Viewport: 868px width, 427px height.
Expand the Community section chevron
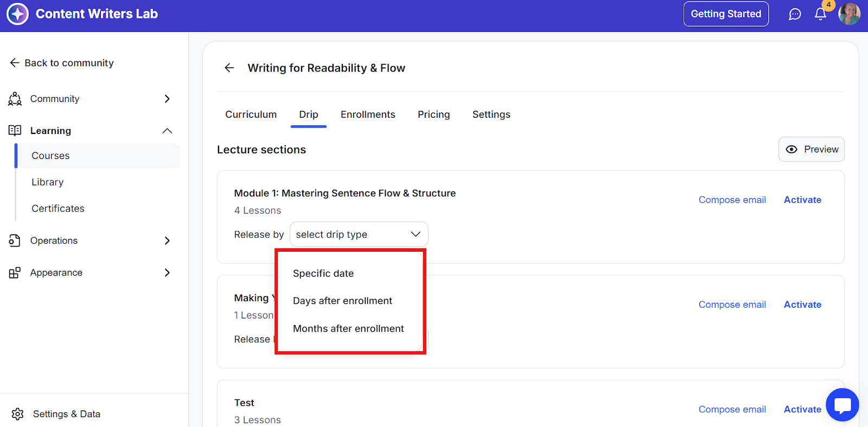167,99
